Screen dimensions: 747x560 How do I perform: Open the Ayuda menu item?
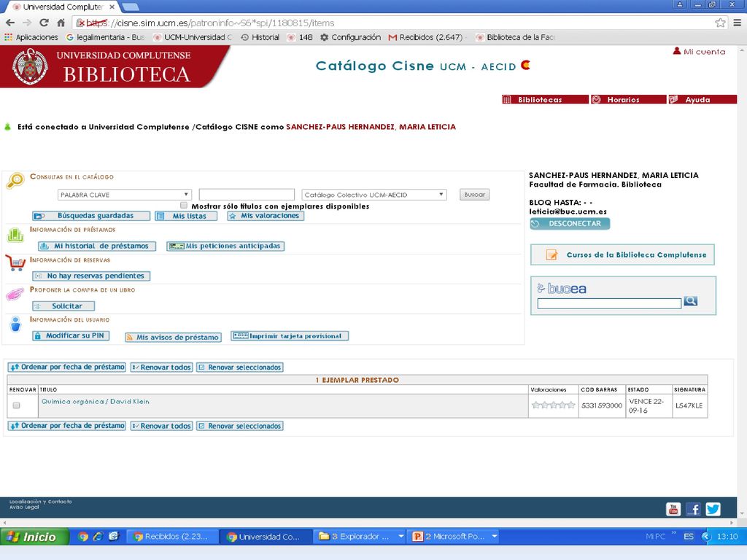[x=703, y=99]
